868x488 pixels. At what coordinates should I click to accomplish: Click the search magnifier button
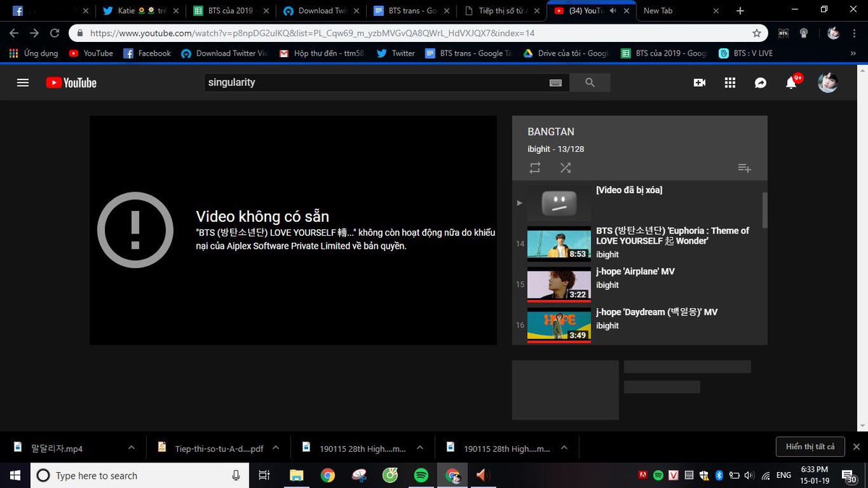coord(590,83)
